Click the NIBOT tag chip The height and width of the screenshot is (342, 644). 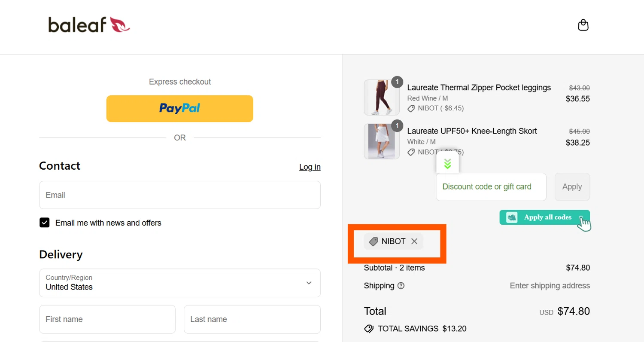pyautogui.click(x=393, y=241)
